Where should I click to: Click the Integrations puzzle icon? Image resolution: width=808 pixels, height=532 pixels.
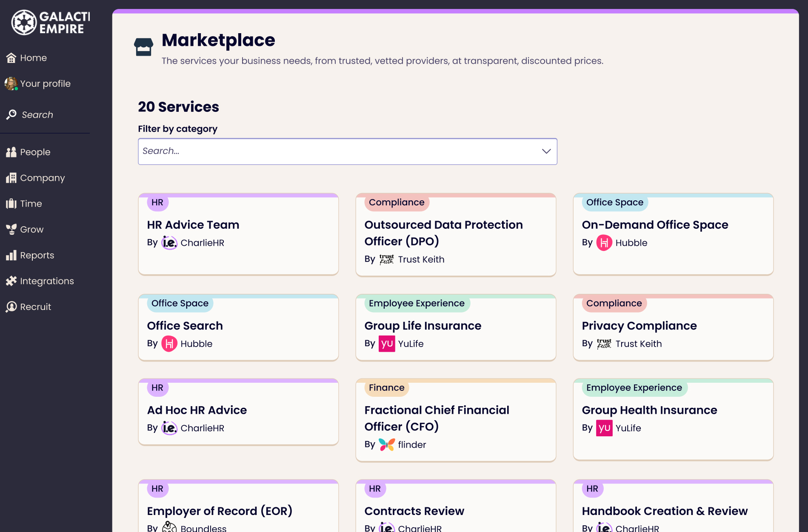11,281
